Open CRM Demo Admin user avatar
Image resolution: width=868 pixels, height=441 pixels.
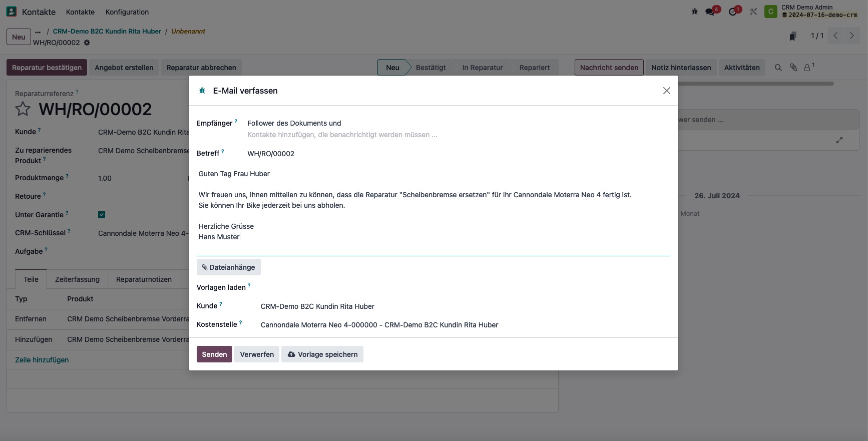coord(770,12)
